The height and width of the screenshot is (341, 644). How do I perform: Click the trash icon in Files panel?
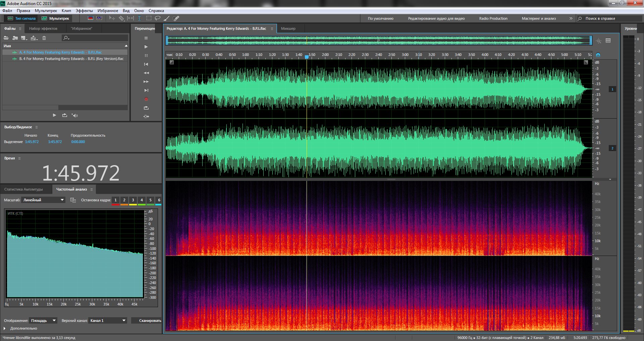(x=44, y=38)
